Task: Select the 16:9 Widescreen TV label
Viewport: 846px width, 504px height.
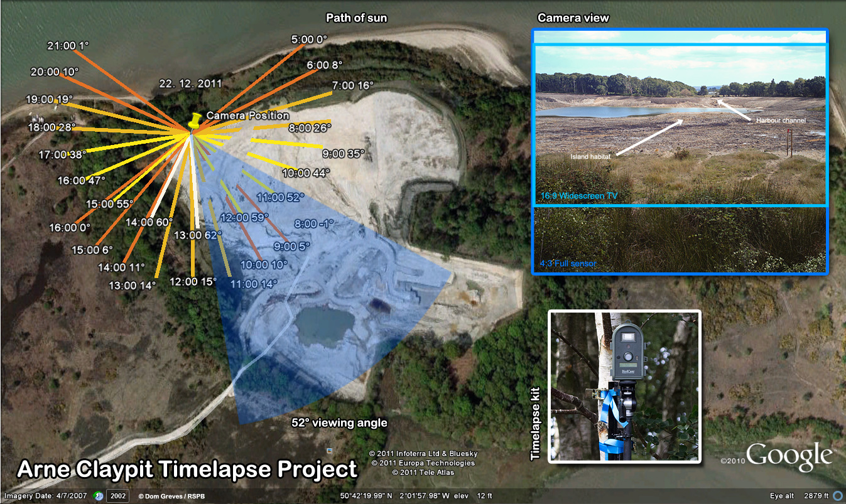Action: click(579, 196)
